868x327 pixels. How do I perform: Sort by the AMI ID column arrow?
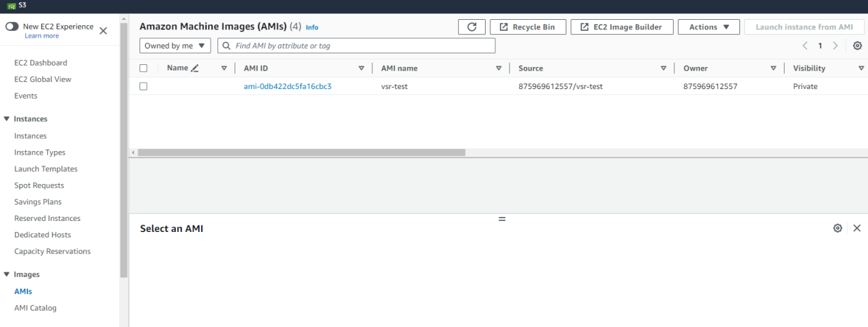tap(361, 68)
